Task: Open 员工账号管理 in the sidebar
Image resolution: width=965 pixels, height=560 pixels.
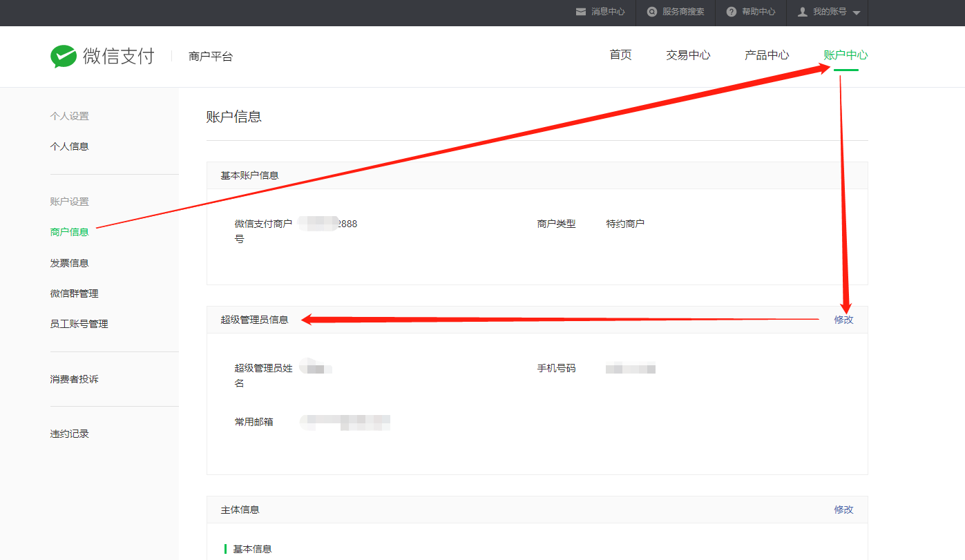Action: click(x=79, y=324)
